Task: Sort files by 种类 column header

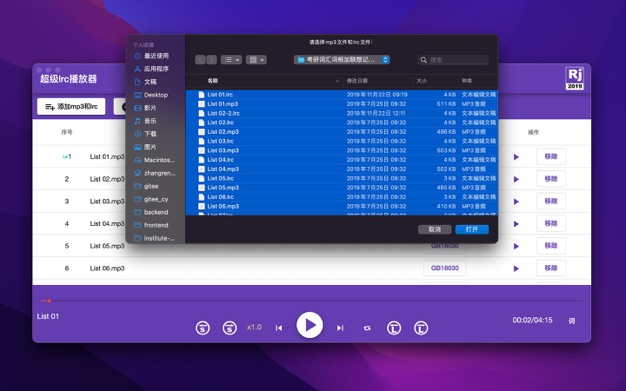Action: [467, 81]
